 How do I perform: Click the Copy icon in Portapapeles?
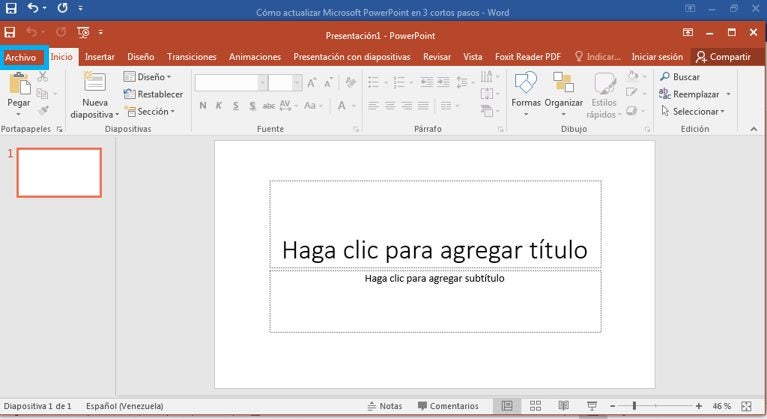(x=43, y=93)
